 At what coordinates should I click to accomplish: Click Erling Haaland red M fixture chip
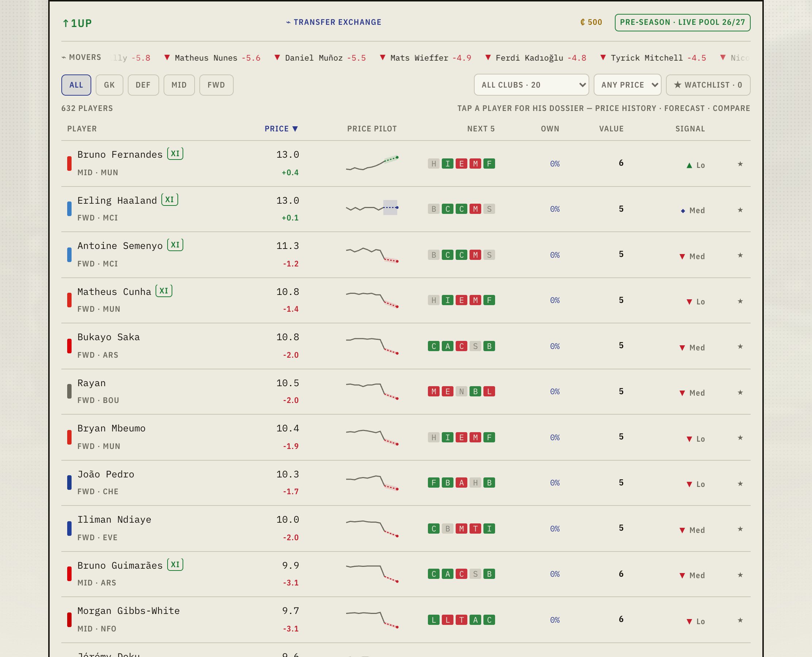[x=475, y=209]
